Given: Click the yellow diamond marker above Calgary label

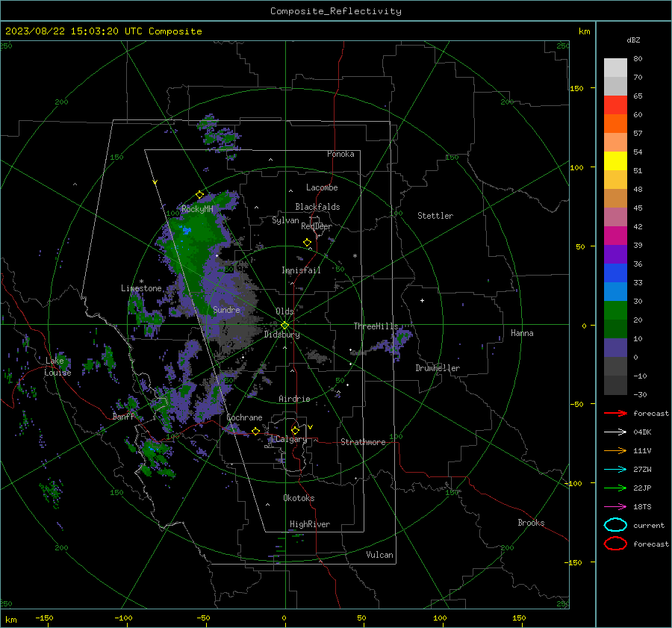Looking at the screenshot, I should [x=295, y=430].
